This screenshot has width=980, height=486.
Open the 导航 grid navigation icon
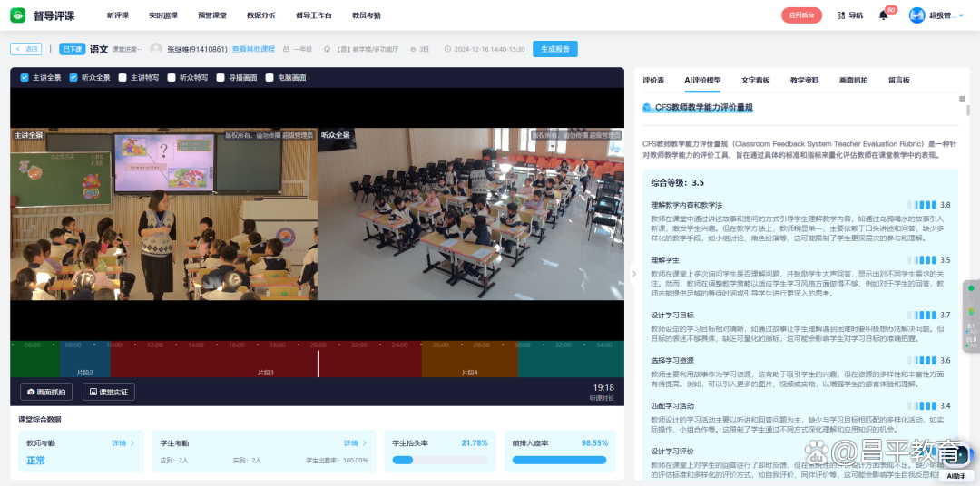click(840, 15)
